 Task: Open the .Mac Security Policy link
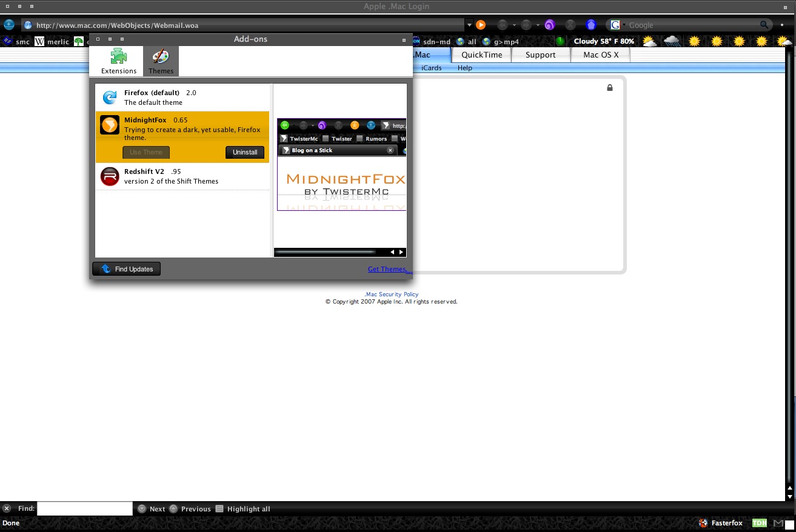point(392,294)
